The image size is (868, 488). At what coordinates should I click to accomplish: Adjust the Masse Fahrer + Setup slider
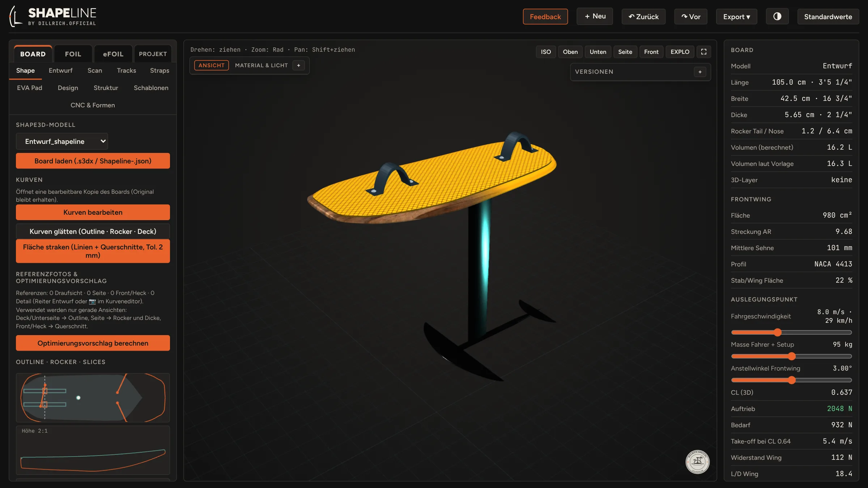791,356
